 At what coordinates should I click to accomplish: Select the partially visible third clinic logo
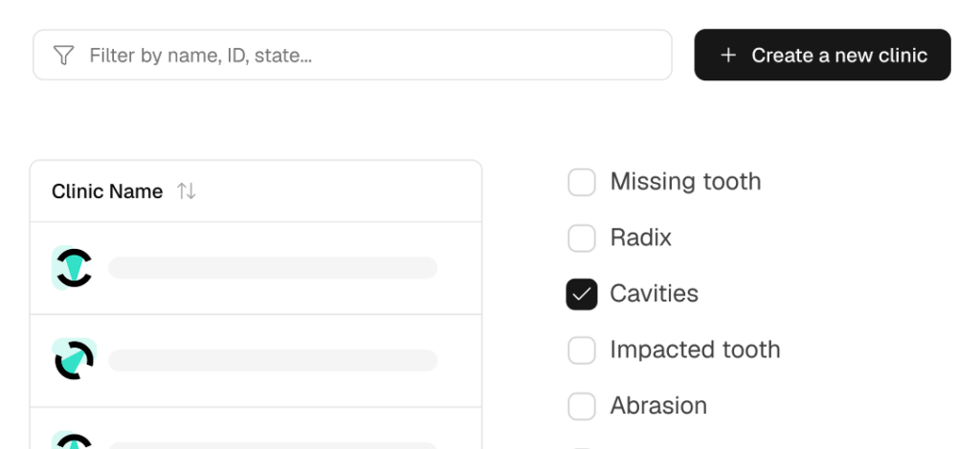[73, 441]
